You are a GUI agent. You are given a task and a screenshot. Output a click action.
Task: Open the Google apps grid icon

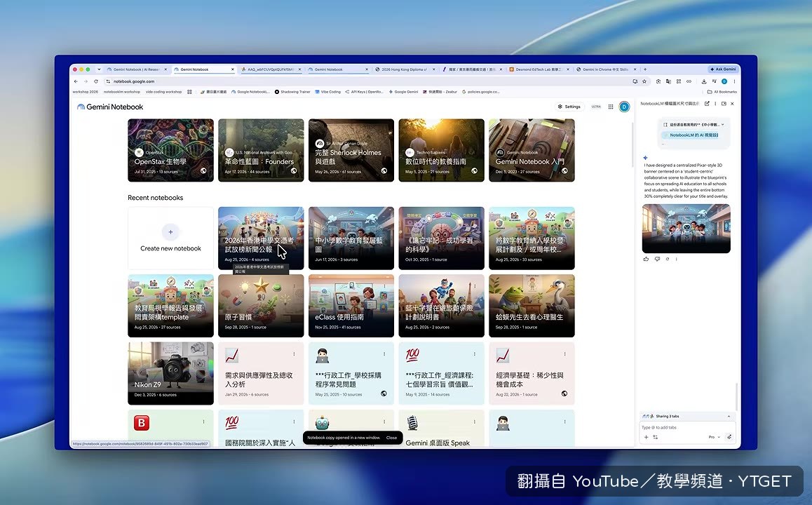coord(611,107)
